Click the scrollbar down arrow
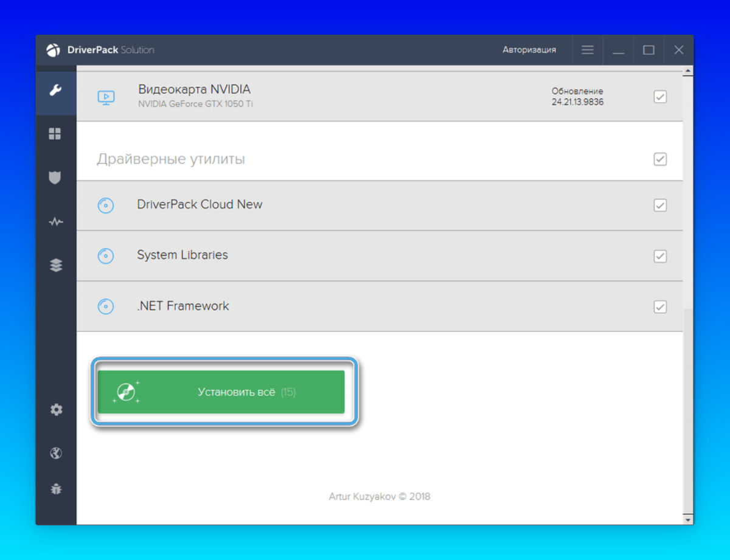 [x=688, y=520]
